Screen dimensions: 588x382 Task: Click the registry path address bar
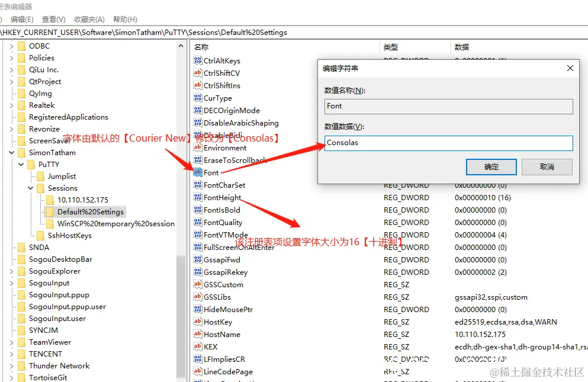[294, 32]
